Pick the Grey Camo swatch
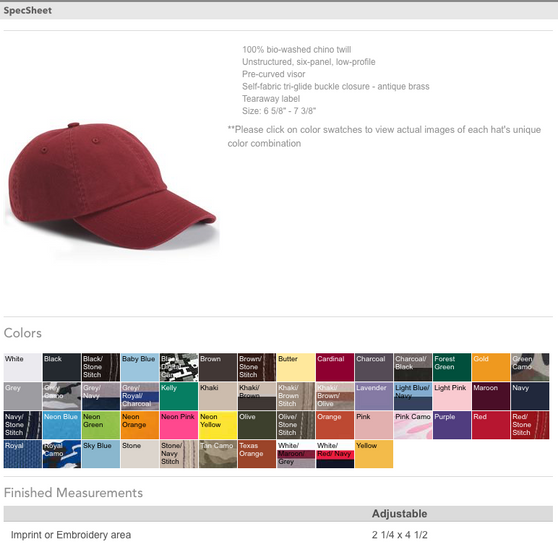This screenshot has height=549, width=558. click(62, 396)
